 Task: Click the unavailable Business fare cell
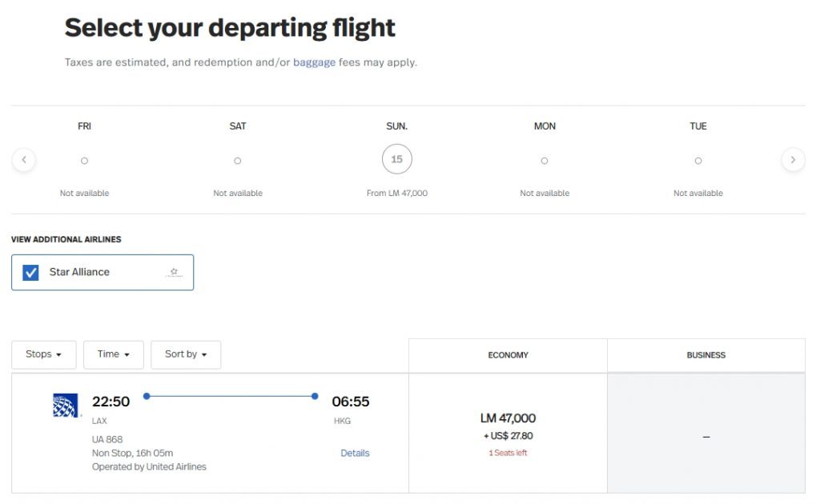pyautogui.click(x=705, y=436)
